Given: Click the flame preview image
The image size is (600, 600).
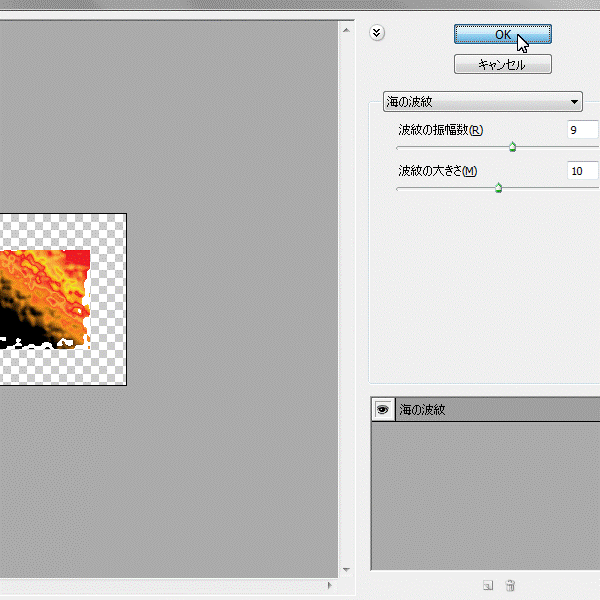Looking at the screenshot, I should coord(45,299).
